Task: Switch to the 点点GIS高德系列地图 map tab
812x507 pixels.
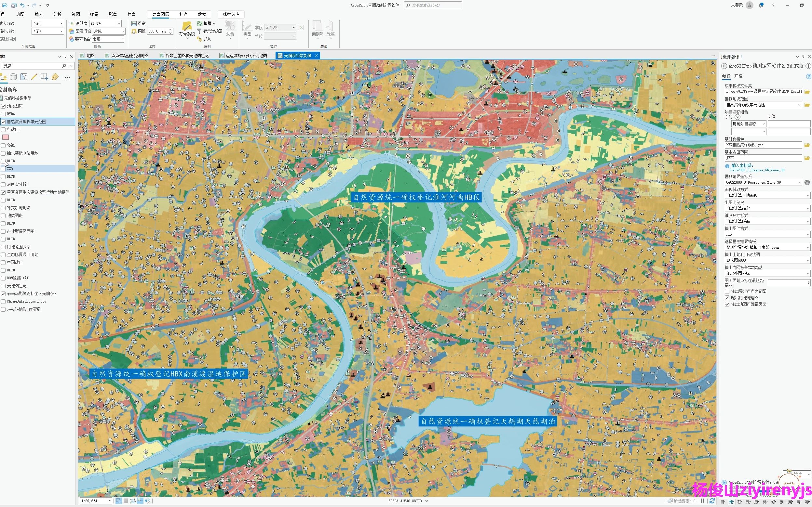Action: coord(129,56)
